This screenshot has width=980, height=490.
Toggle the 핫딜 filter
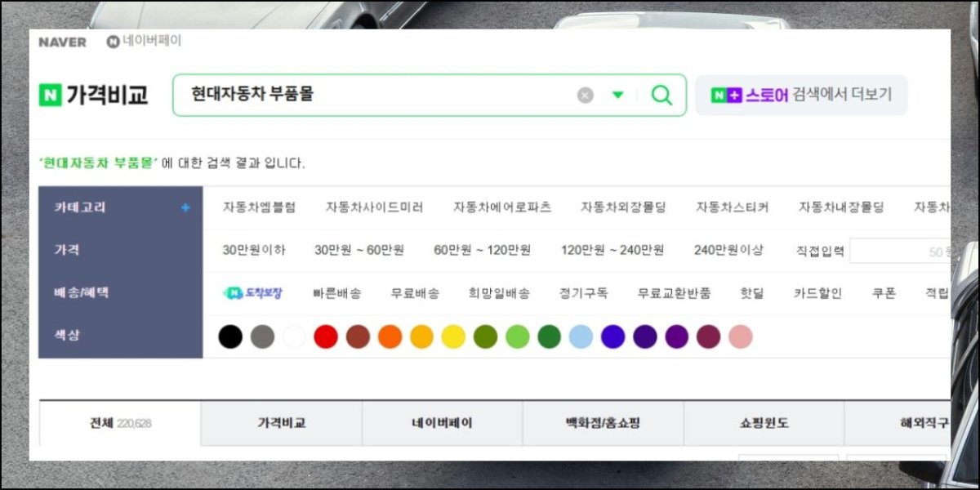[x=752, y=293]
